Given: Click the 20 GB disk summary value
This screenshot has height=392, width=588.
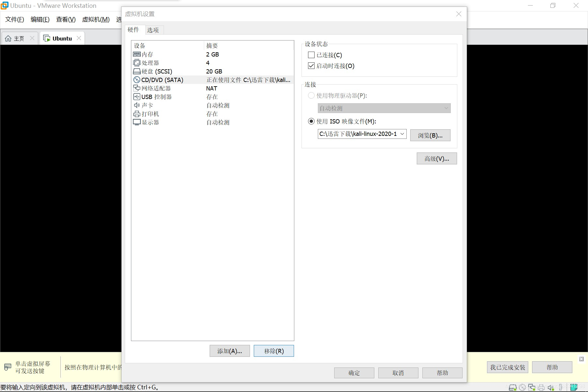Looking at the screenshot, I should pyautogui.click(x=214, y=71).
